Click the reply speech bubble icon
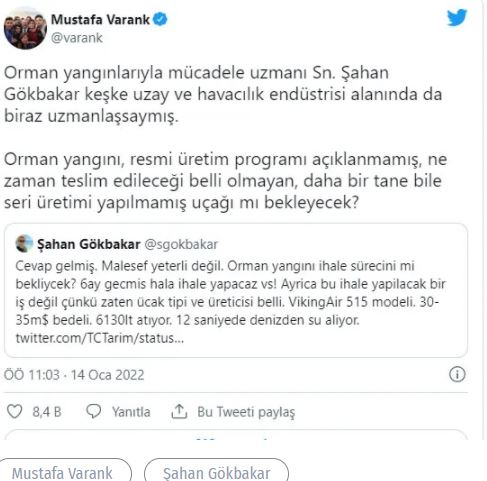 [94, 411]
